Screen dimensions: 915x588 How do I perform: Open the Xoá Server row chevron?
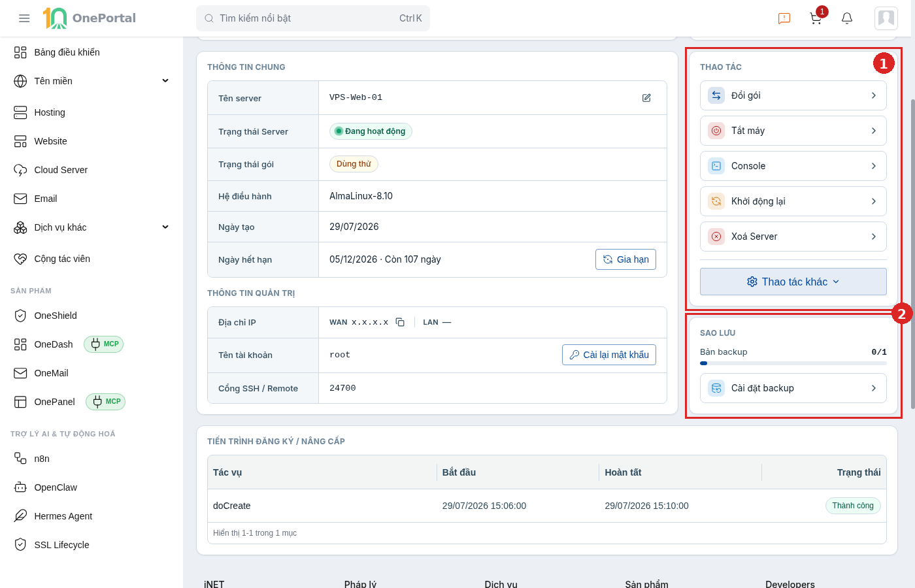click(x=874, y=237)
